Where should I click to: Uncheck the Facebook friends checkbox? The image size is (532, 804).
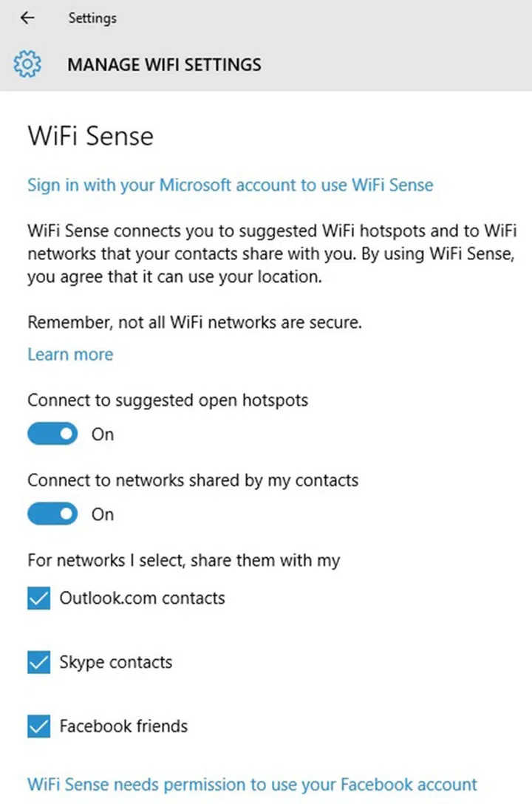pos(38,726)
